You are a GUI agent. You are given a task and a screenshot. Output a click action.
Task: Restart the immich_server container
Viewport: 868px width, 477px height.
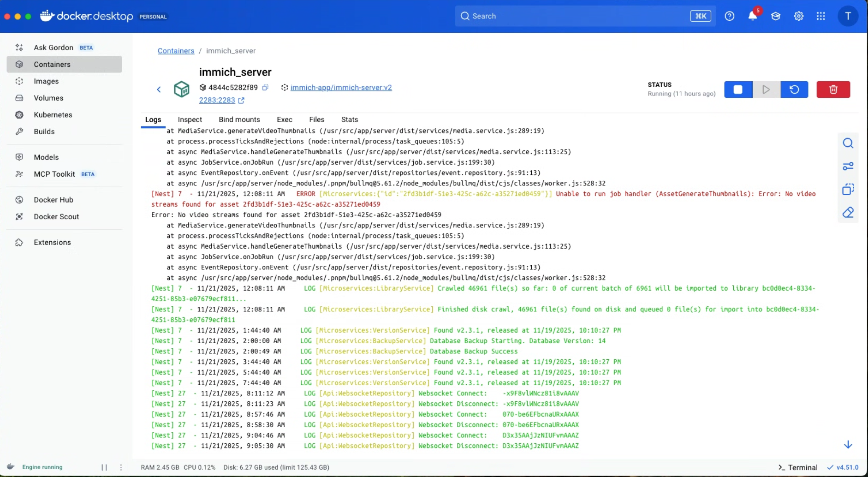coord(794,89)
